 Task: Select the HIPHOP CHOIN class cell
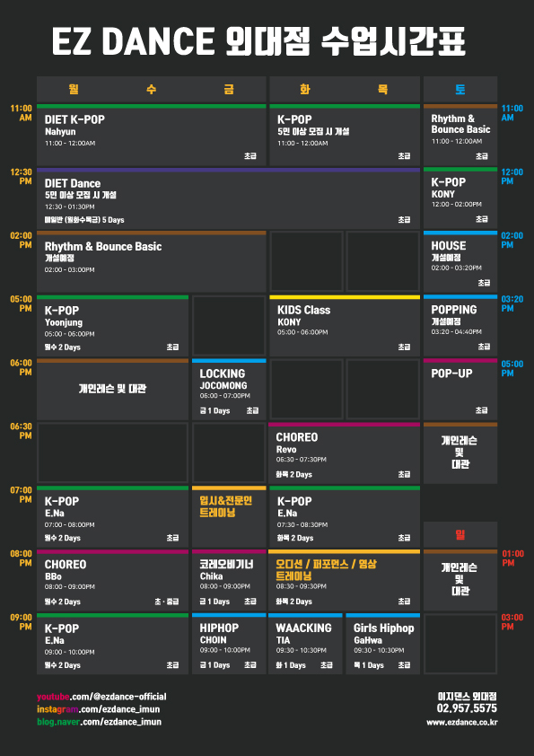point(229,644)
